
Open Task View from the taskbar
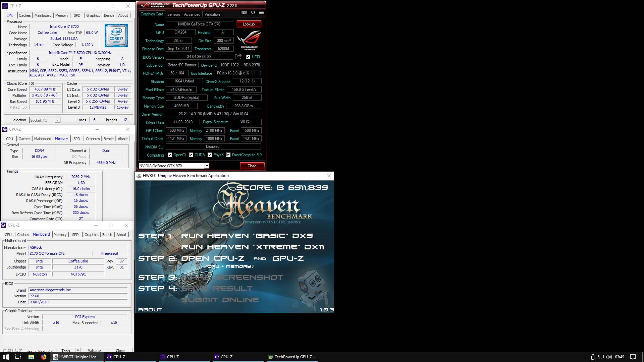click(x=18, y=357)
